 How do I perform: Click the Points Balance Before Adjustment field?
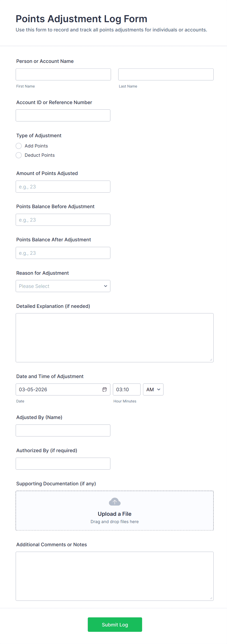(x=63, y=220)
